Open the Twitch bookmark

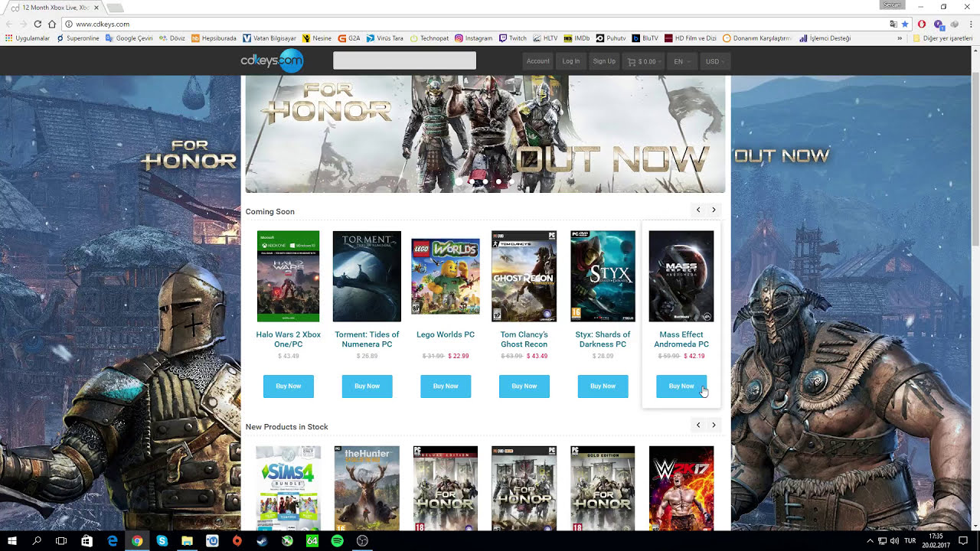(513, 38)
